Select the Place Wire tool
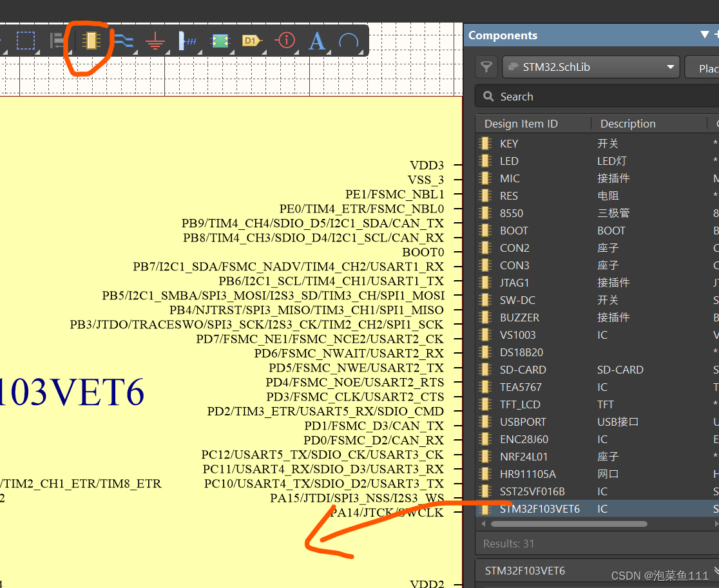Viewport: 719px width, 588px height. click(x=124, y=41)
